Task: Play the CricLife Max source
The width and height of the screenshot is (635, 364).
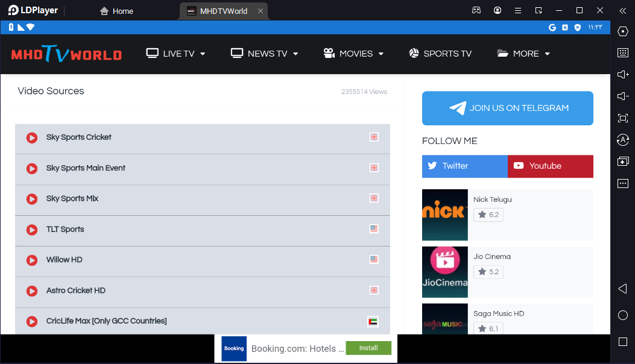Action: (203, 321)
